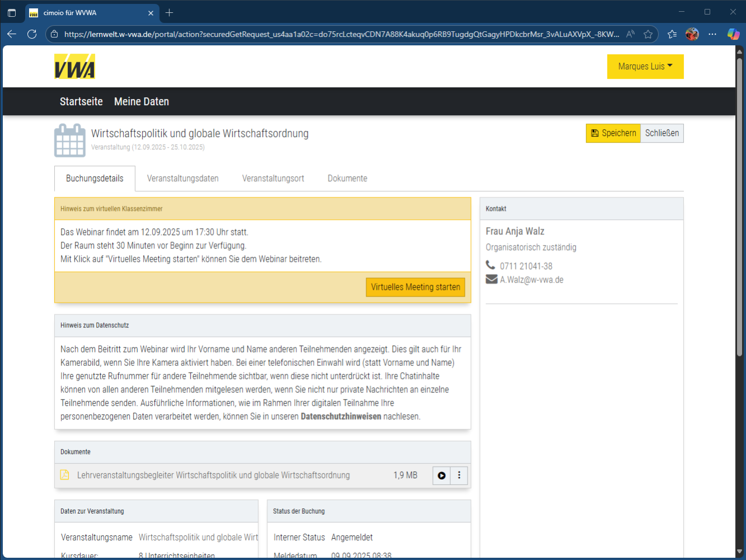The height and width of the screenshot is (560, 746).
Task: Reload the page with the refresh icon
Action: [32, 34]
